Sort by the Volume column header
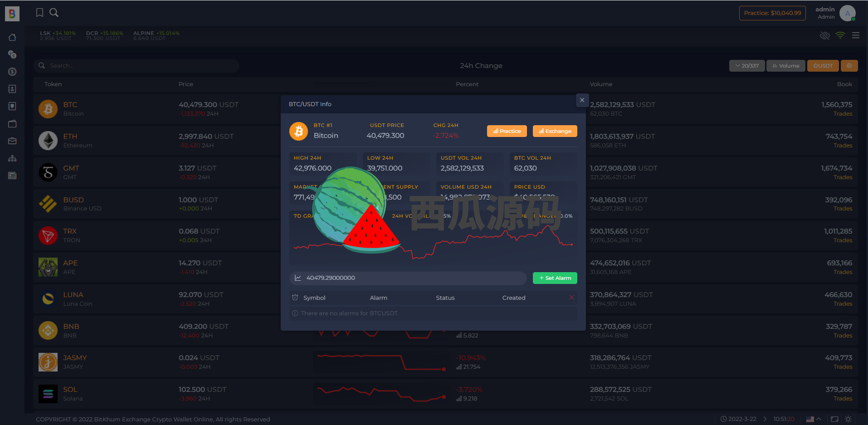The width and height of the screenshot is (868, 425). click(x=601, y=84)
